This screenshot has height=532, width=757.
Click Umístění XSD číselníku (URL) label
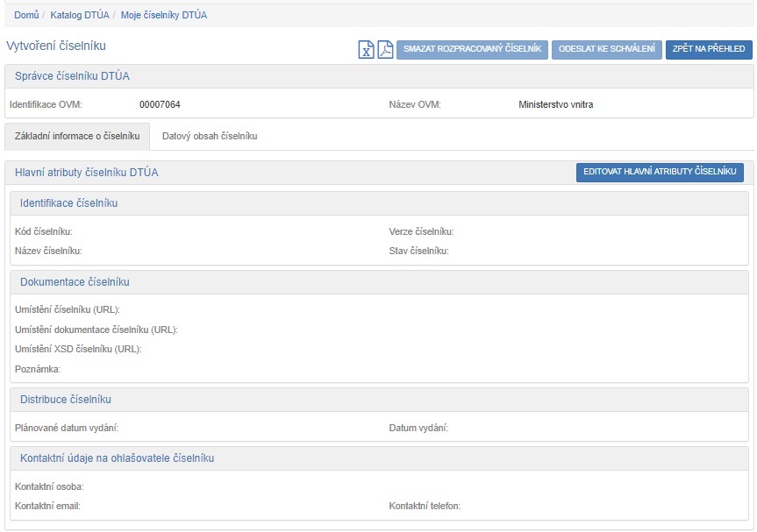coord(78,349)
